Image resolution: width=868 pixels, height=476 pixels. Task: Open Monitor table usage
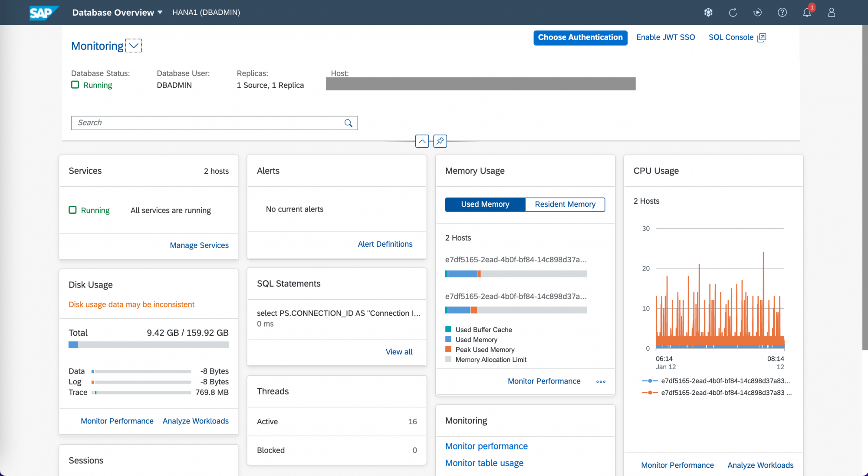pyautogui.click(x=484, y=463)
